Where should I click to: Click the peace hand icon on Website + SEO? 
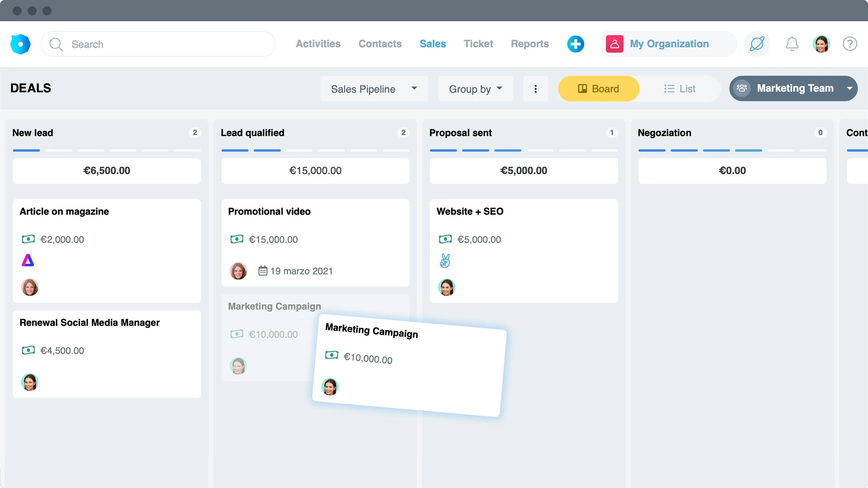445,261
